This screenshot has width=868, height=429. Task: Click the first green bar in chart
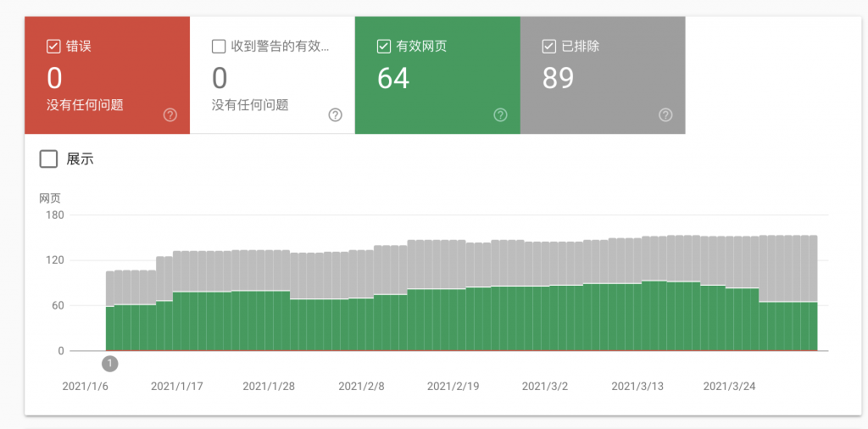[x=110, y=329]
